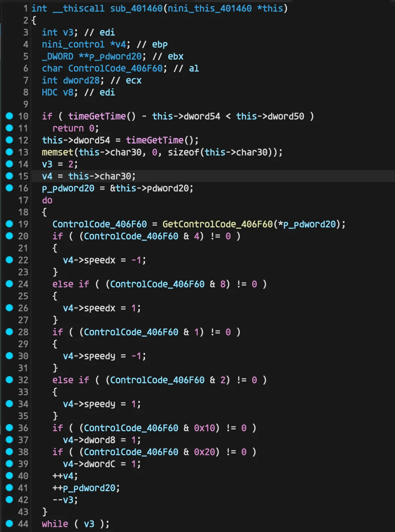Screen dimensions: 395x532
Task: Click ++p_pdword20 on line 41
Action: [x=84, y=488]
